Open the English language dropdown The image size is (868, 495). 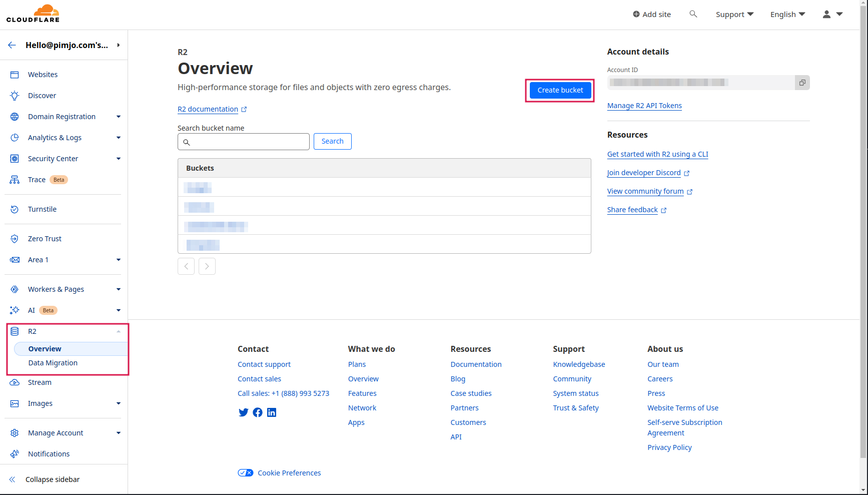pos(787,15)
